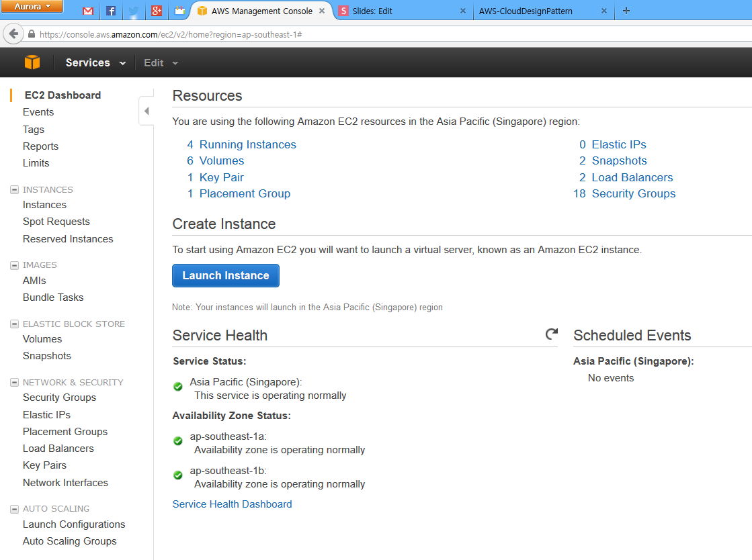The image size is (752, 560).
Task: Open the Edit dropdown menu
Action: point(161,62)
